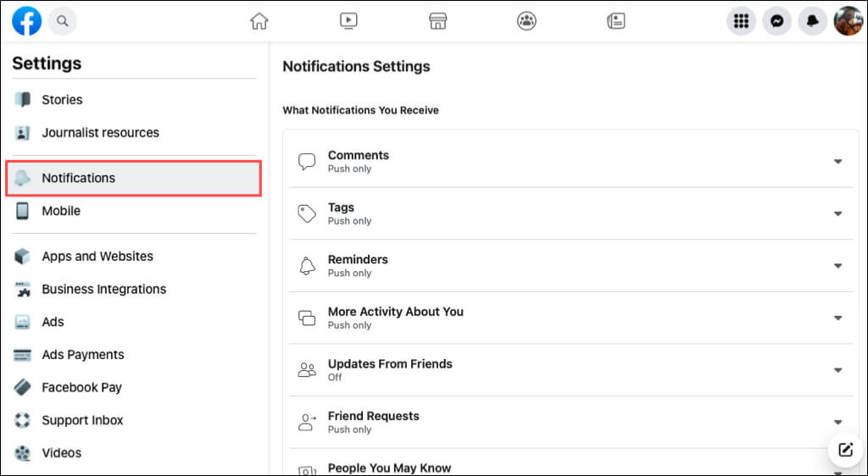The image size is (868, 476).
Task: Click the new message compose icon
Action: tap(845, 450)
